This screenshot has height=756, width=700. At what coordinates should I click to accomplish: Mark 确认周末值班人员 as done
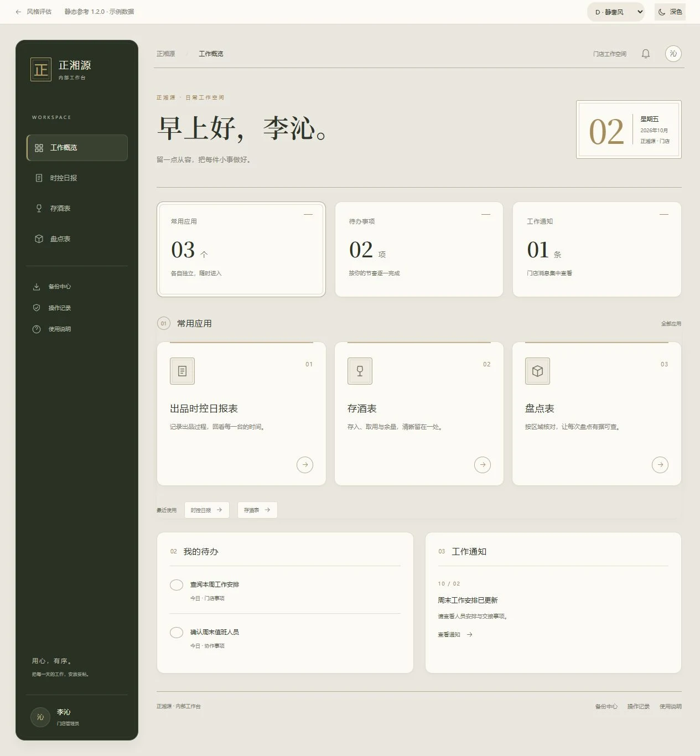pyautogui.click(x=177, y=633)
